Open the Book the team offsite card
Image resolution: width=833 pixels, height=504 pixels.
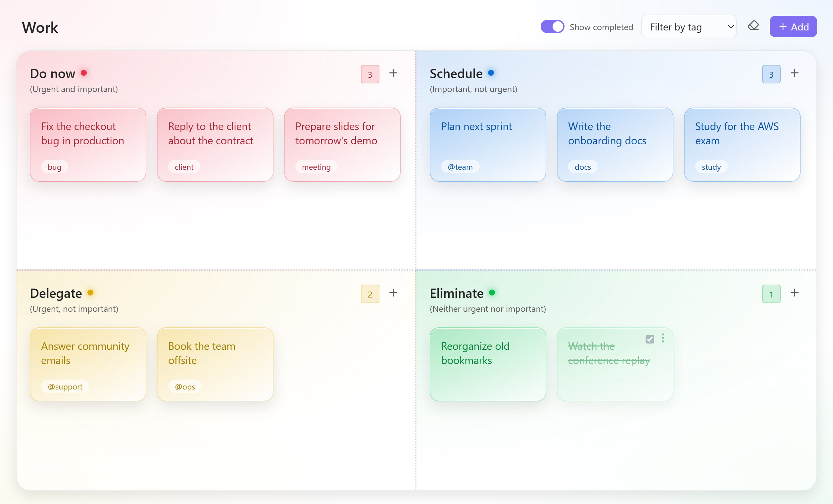pos(215,364)
